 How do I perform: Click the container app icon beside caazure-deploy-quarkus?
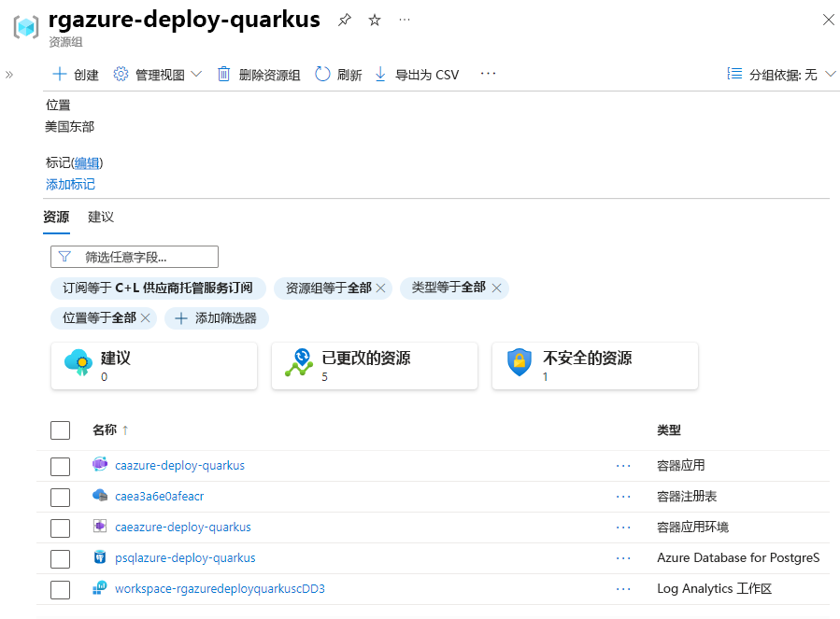(x=100, y=464)
